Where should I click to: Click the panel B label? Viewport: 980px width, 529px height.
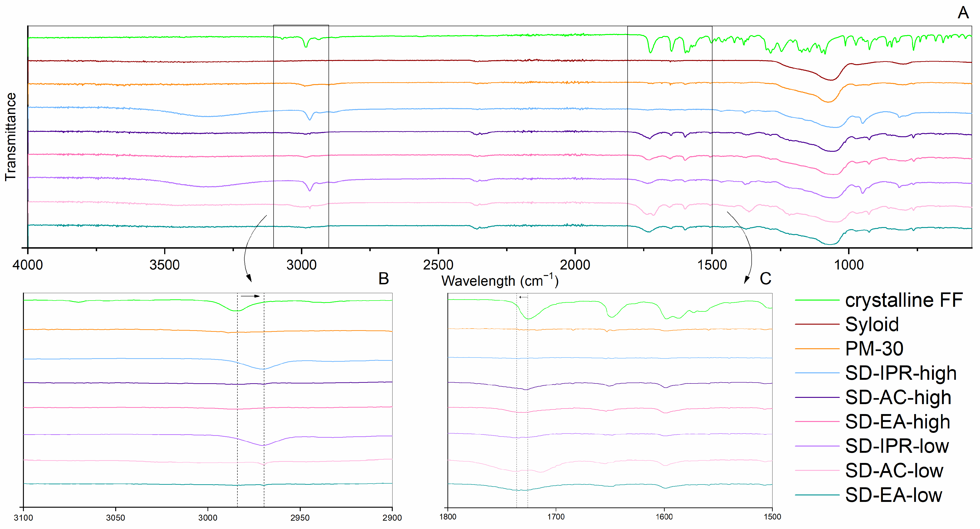(383, 279)
